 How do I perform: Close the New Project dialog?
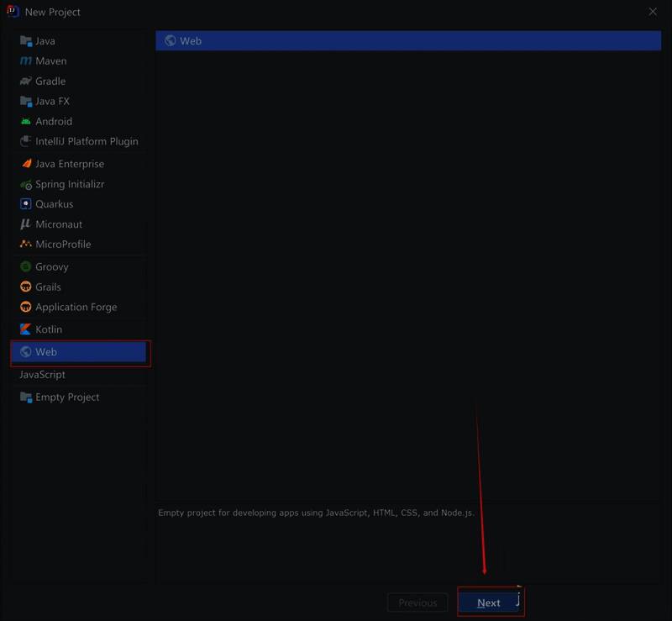653,12
